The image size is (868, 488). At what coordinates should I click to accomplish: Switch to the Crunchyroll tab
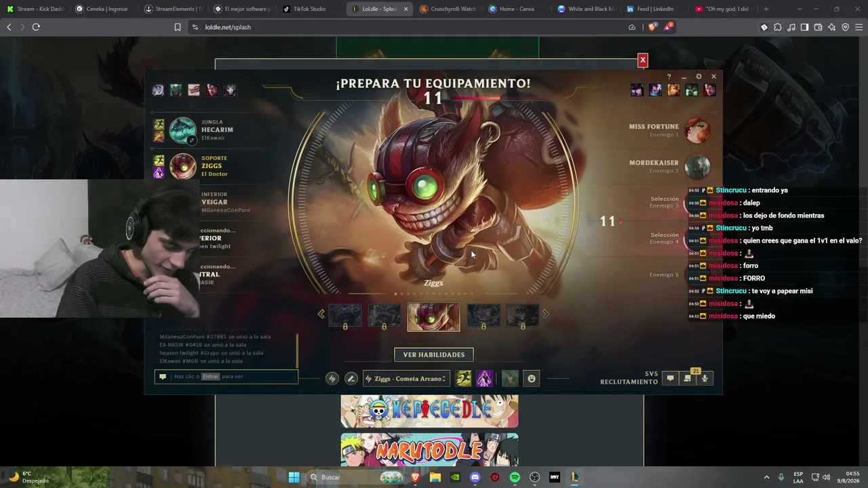(448, 9)
